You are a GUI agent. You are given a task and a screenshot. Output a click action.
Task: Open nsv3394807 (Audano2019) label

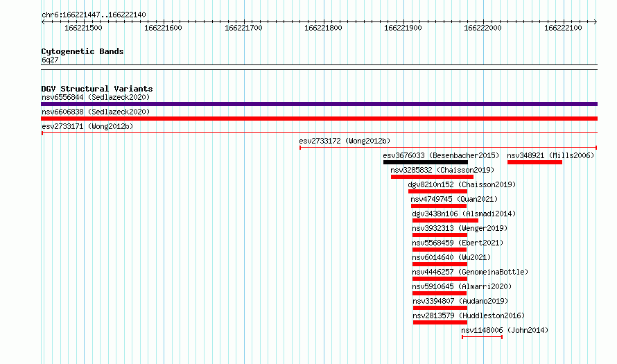click(460, 301)
